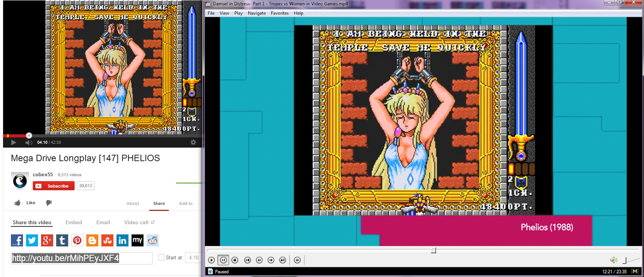
Task: Click the media player seek bar handle
Action: [433, 250]
